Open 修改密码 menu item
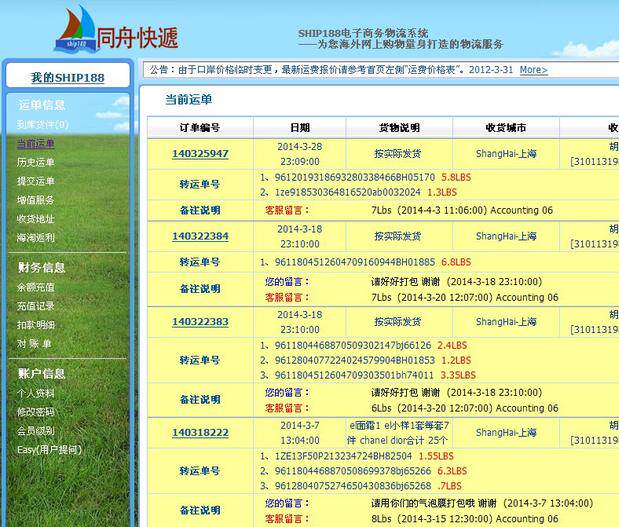 tap(36, 412)
